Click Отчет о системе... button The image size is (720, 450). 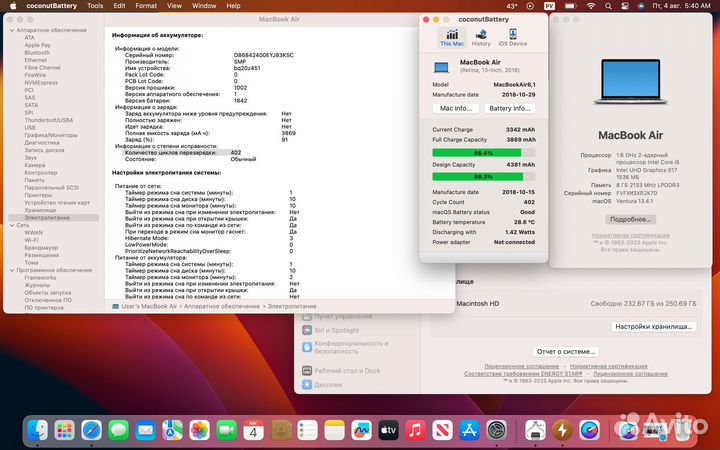(x=566, y=351)
